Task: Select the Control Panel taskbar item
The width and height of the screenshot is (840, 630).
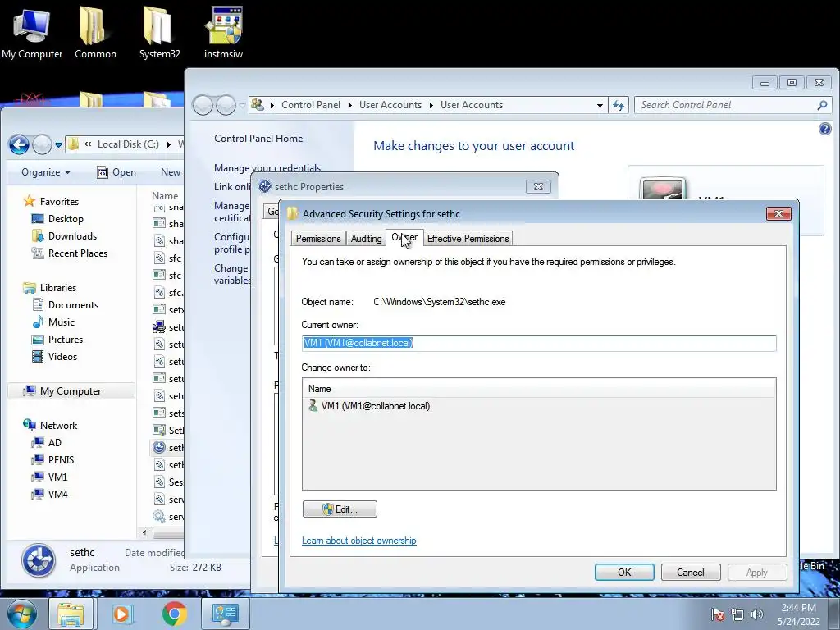Action: [x=225, y=614]
